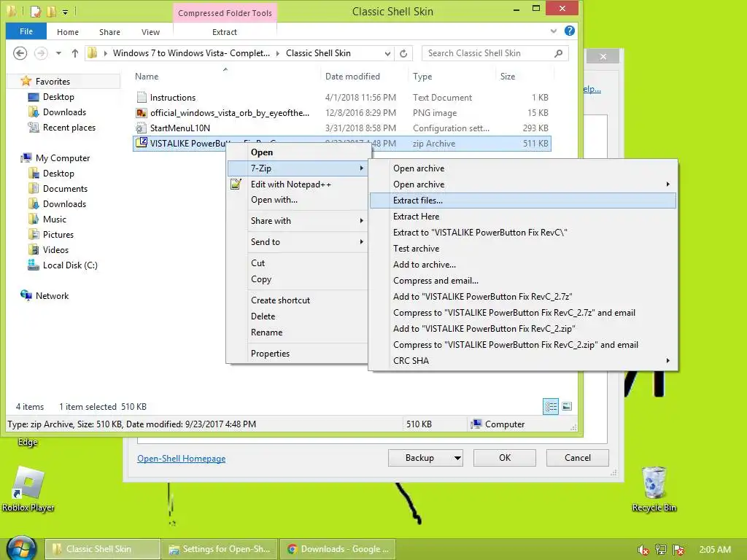The width and height of the screenshot is (747, 560).
Task: Switch to large icons view
Action: tap(567, 406)
